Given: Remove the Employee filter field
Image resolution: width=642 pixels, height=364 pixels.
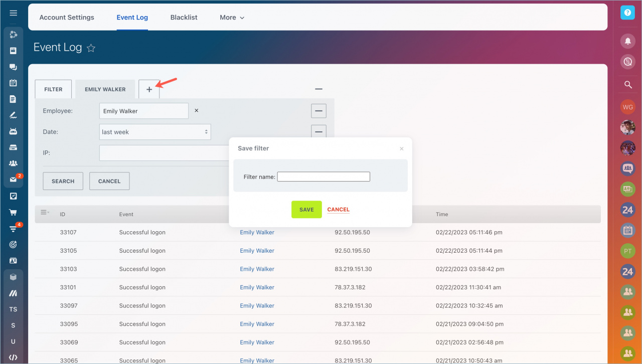Looking at the screenshot, I should click(318, 111).
